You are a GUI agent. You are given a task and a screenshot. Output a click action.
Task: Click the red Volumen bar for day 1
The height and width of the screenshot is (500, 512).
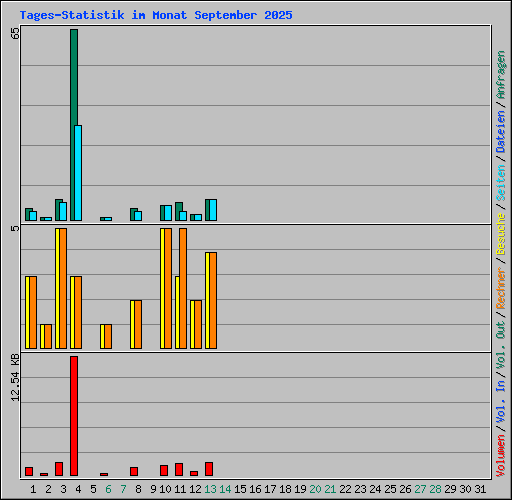click(29, 471)
